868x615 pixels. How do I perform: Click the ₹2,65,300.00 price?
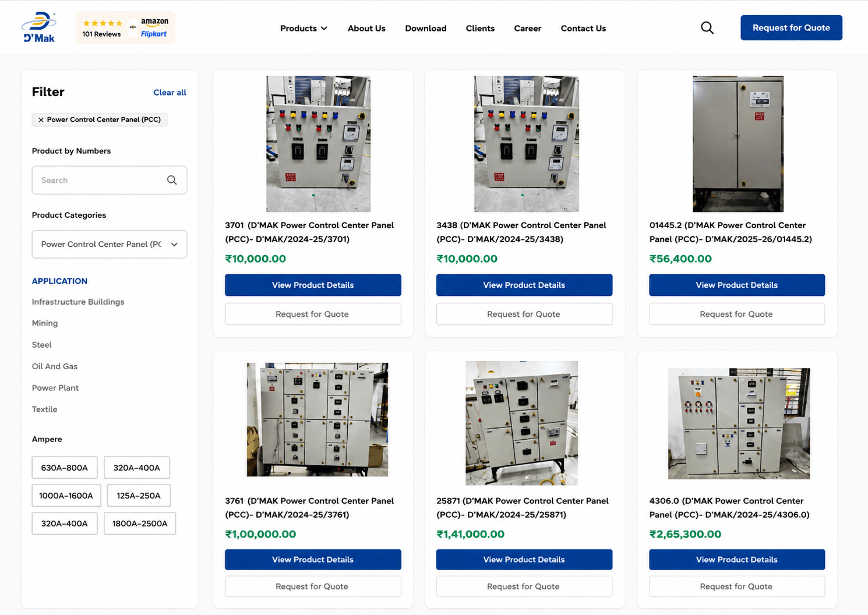pyautogui.click(x=685, y=534)
